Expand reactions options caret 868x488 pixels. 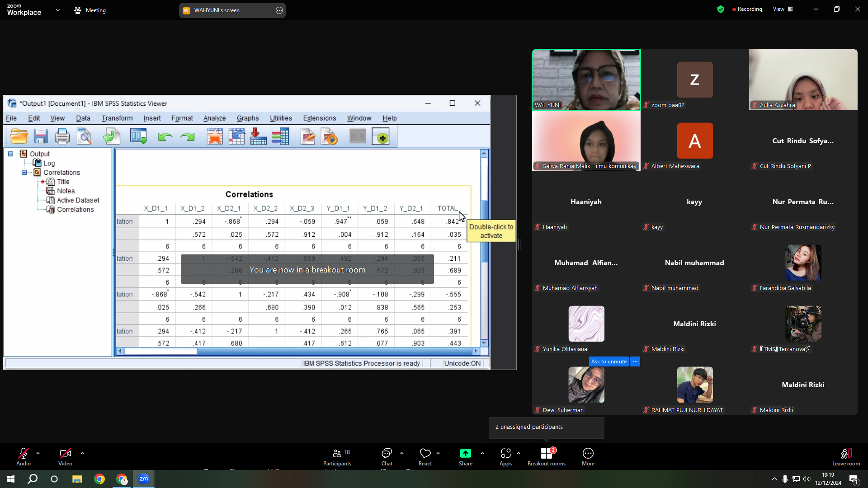pos(438,453)
